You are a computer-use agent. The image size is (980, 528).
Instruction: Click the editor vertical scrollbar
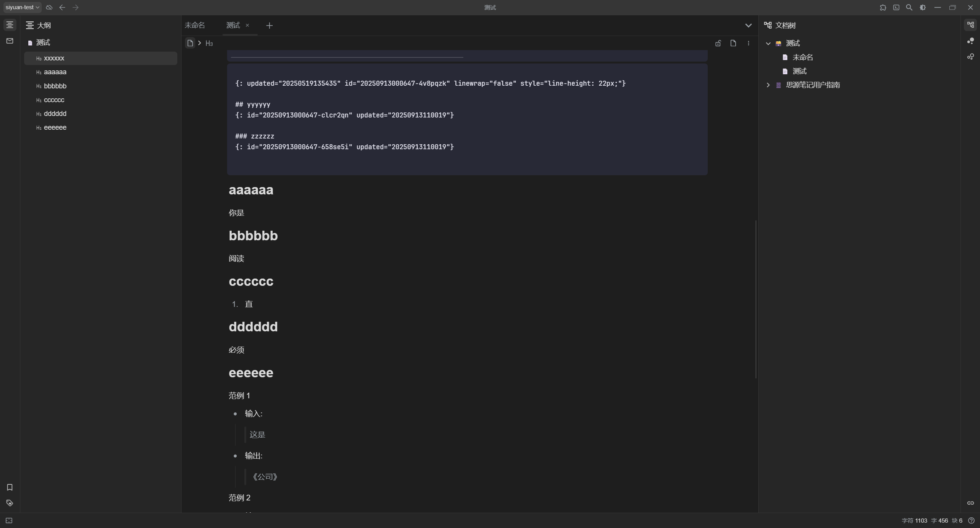coord(756,298)
